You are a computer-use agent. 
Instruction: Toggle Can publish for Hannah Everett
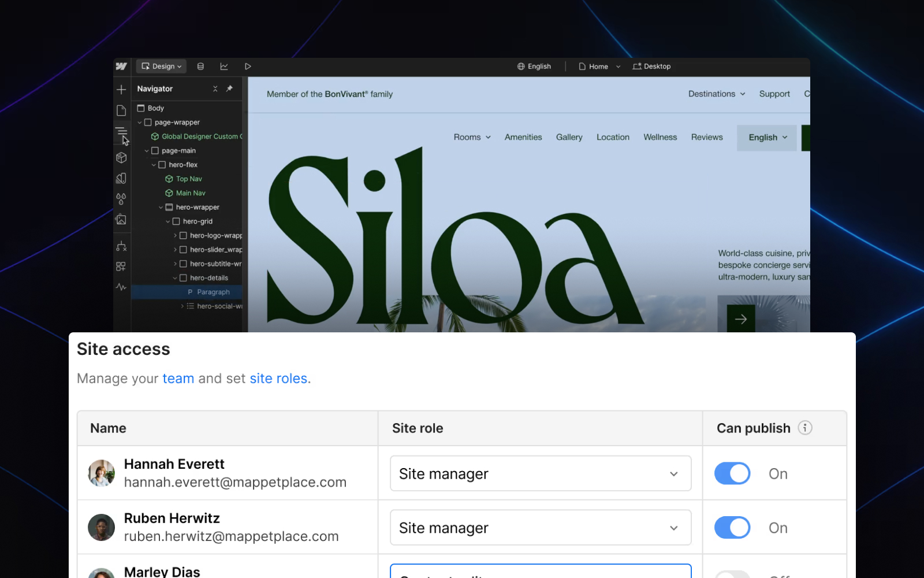point(732,473)
